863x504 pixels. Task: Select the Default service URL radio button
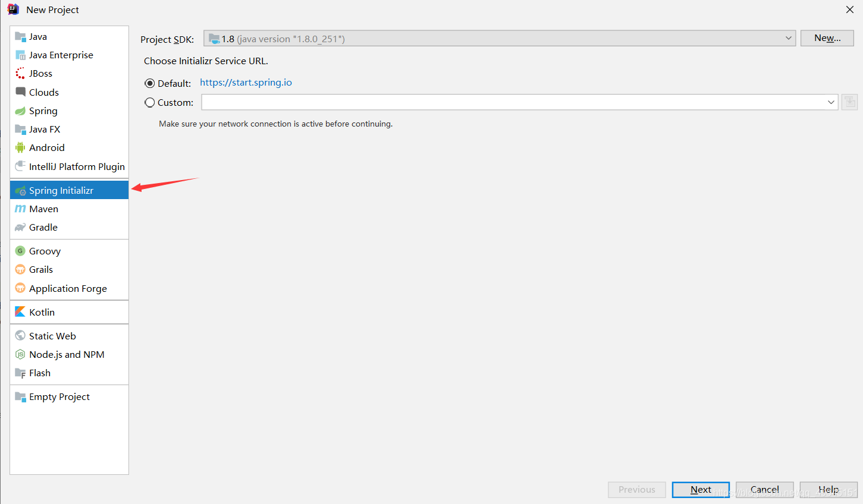150,83
